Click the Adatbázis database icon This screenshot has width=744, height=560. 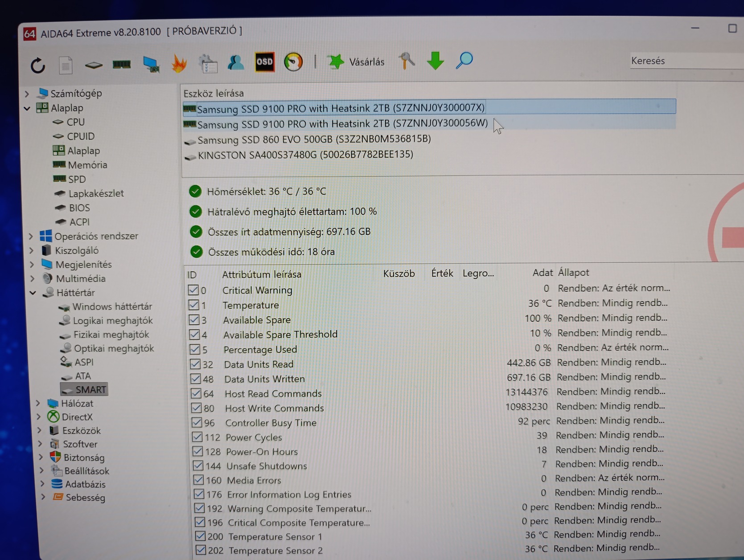(x=57, y=484)
